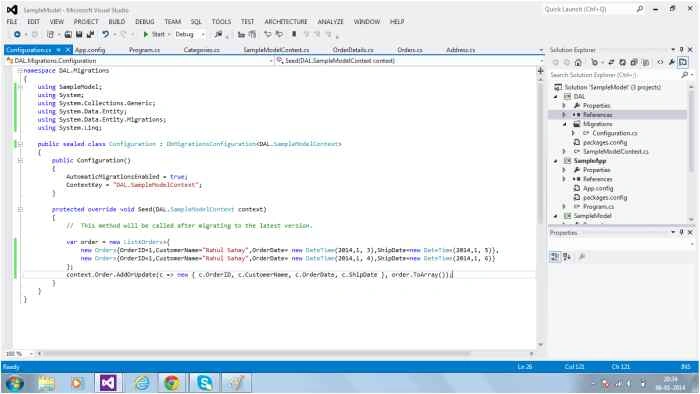Expand Configuration.cs in Solution Explorer tree
The height and width of the screenshot is (394, 700).
click(574, 133)
